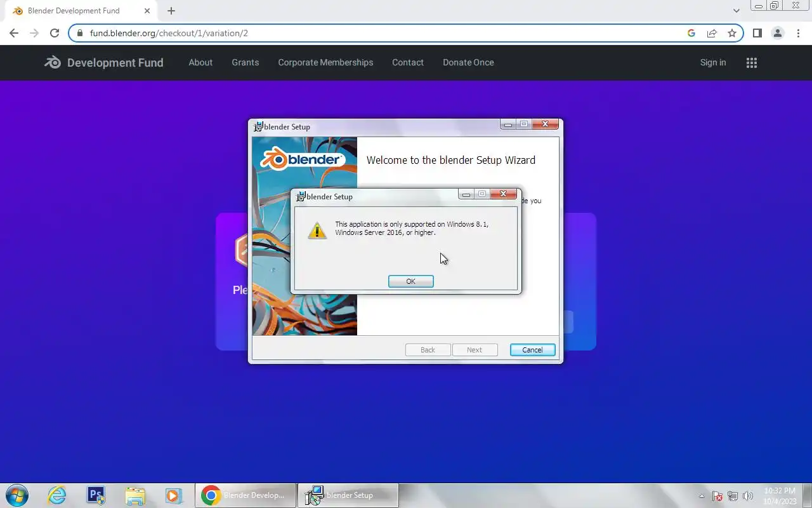Click the installer icon in the wizard title bar
Viewport: 812px width, 508px height.
[x=258, y=126]
